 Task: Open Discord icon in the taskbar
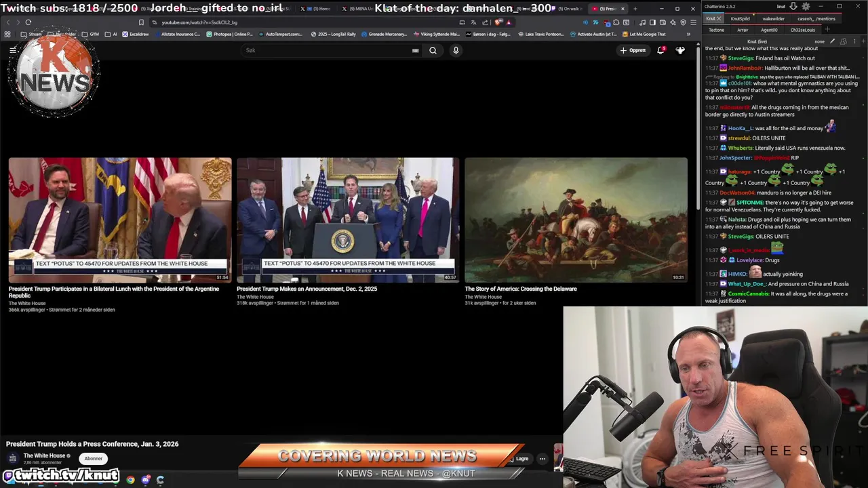tap(145, 480)
